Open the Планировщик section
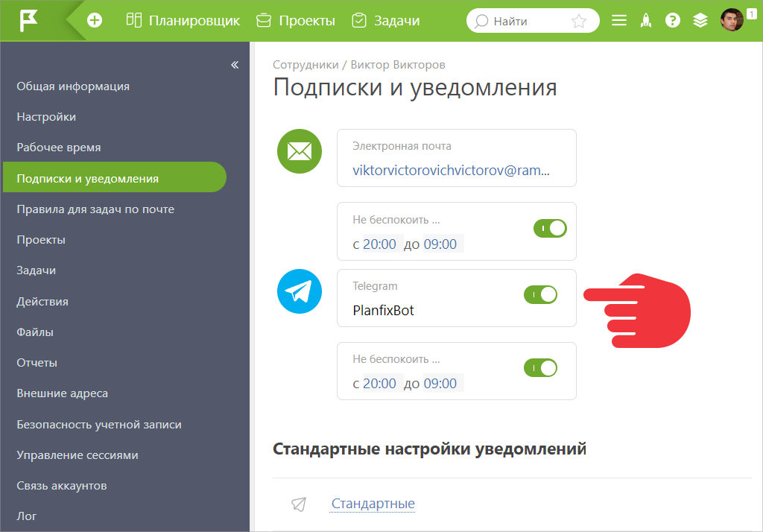The height and width of the screenshot is (532, 763). (x=183, y=20)
